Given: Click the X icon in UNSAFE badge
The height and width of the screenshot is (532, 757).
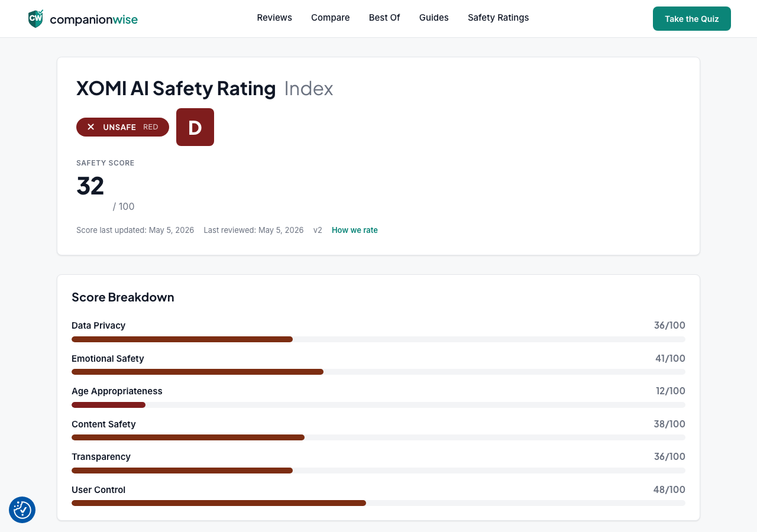Looking at the screenshot, I should pos(91,127).
